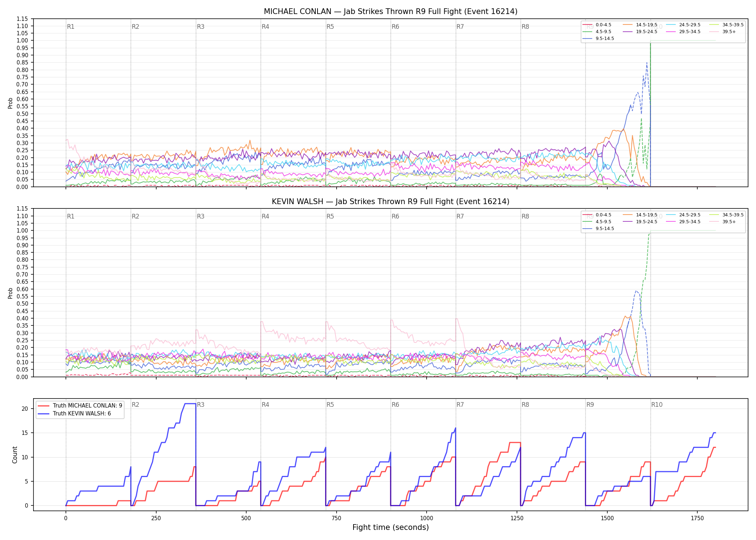Click the R1 round marker in Conlan chart
This screenshot has height=540, width=756.
point(71,27)
